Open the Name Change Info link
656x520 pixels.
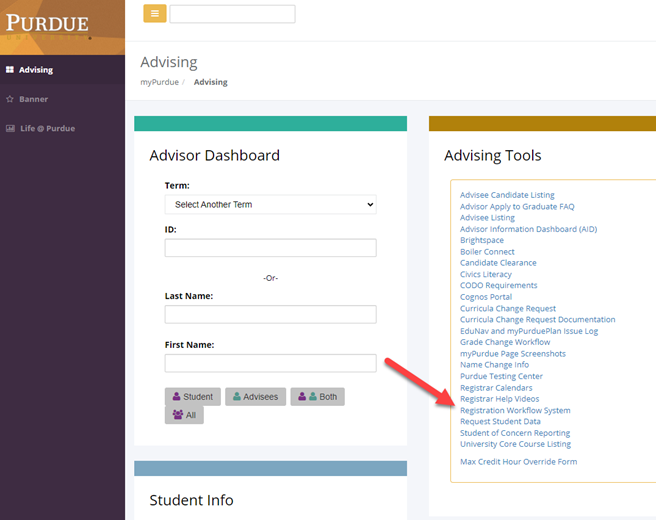pos(494,365)
